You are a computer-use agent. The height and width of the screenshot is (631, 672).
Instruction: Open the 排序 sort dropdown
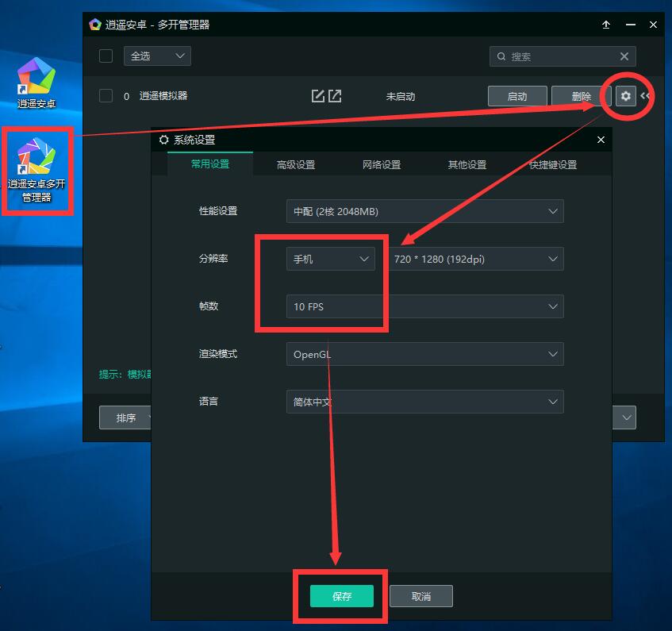coord(125,417)
